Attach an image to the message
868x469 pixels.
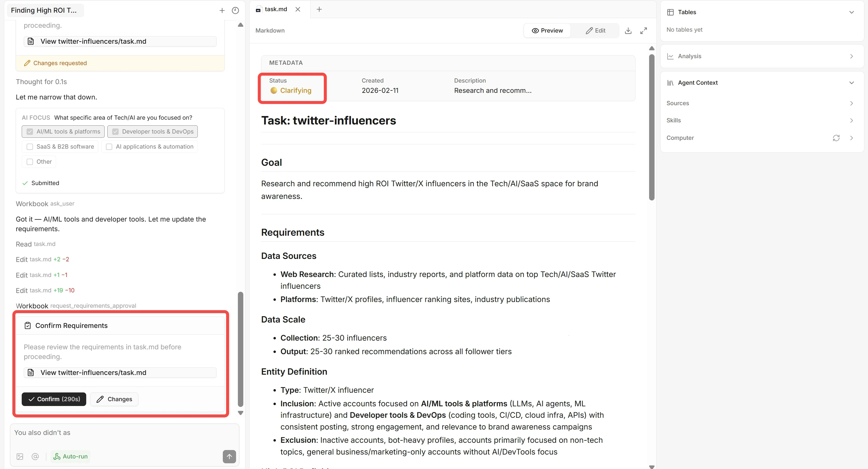point(20,456)
